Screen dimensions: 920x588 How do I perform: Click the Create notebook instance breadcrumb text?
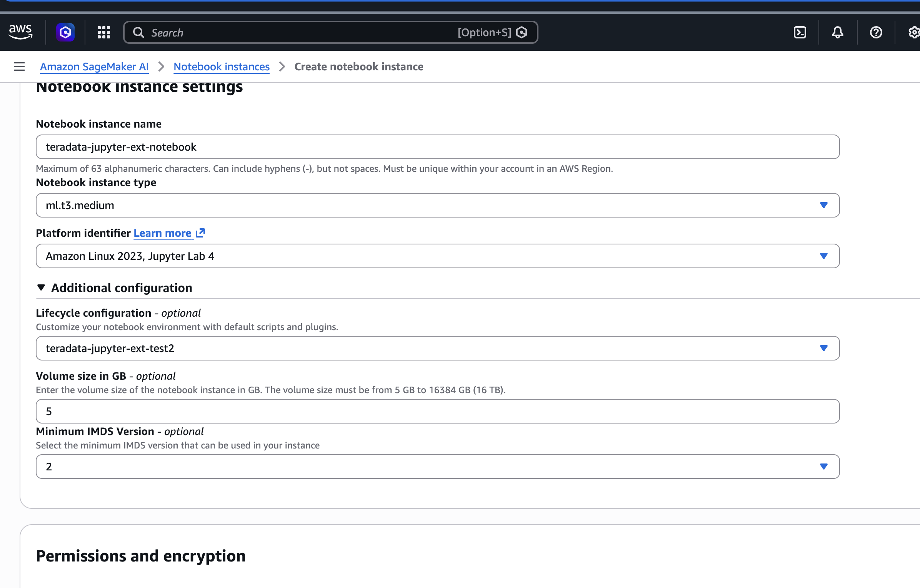tap(358, 66)
